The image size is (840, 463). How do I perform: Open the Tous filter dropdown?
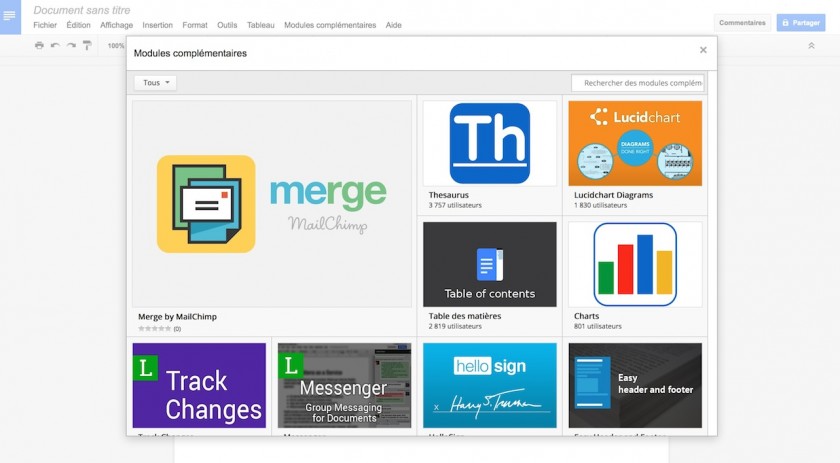point(155,83)
